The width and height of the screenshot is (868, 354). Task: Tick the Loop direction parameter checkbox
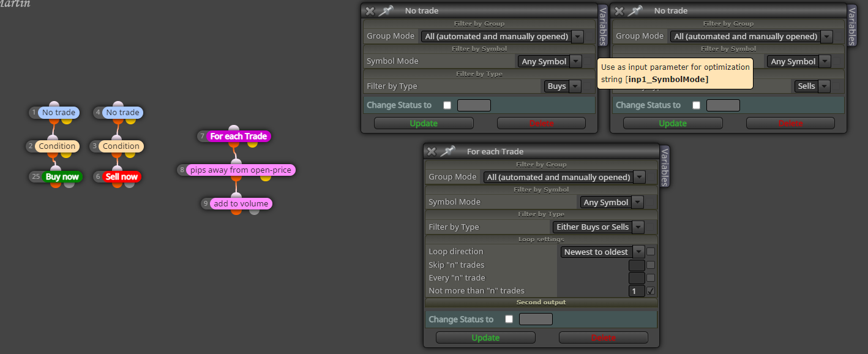point(651,252)
